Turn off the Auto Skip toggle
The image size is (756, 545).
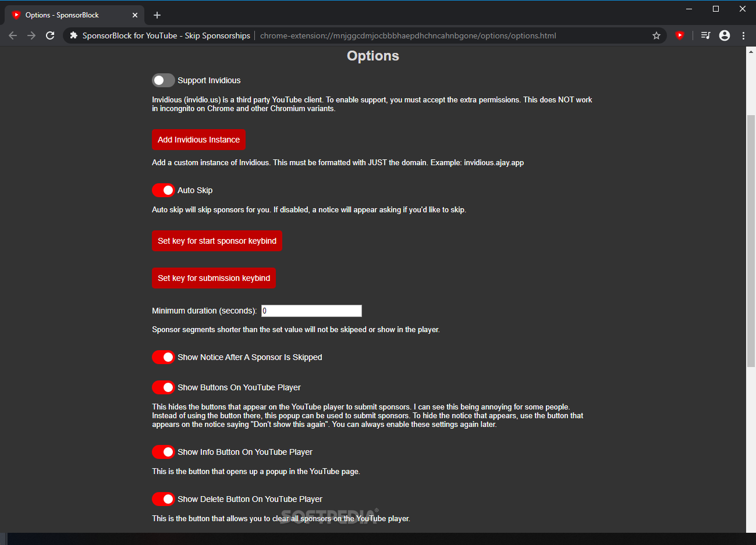pyautogui.click(x=164, y=190)
